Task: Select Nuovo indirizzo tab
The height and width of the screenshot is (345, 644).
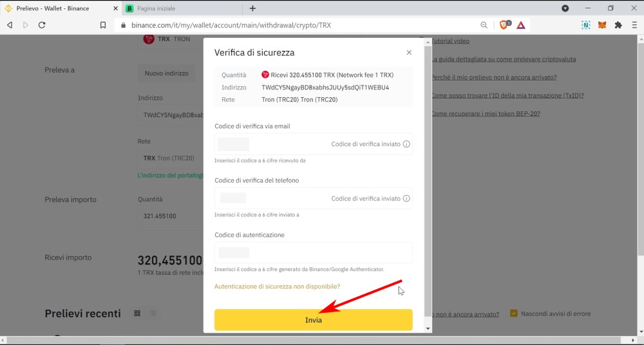Action: 166,73
